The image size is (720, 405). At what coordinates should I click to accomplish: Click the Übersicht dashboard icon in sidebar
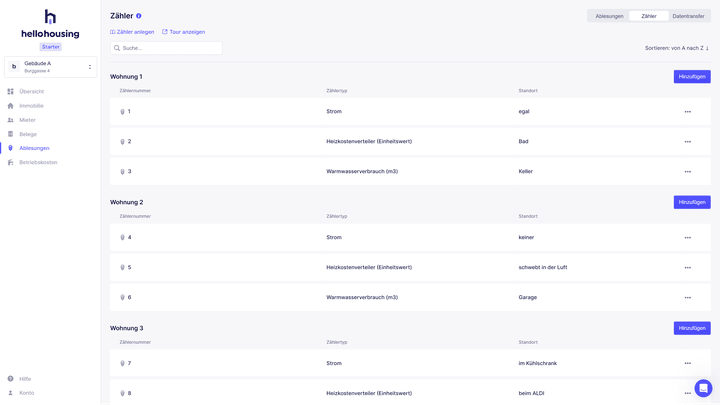click(11, 92)
